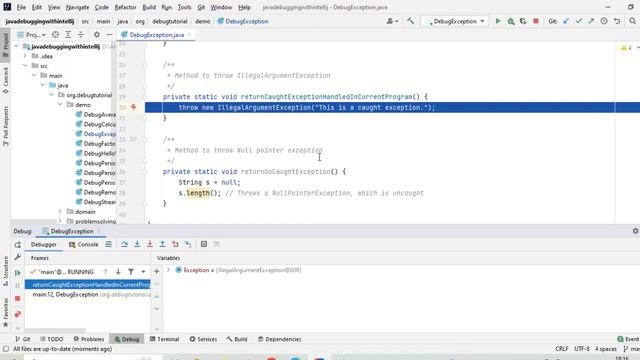Click Collapse All icon in Project panel
This screenshot has height=360, width=640.
pyautogui.click(x=80, y=35)
